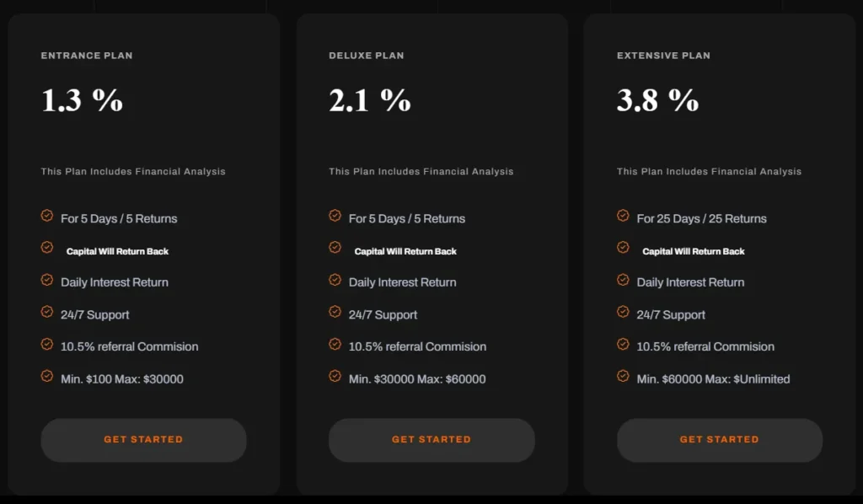The width and height of the screenshot is (863, 504).
Task: Click check icon beside Entrance Capital Will Return
Action: pos(47,248)
